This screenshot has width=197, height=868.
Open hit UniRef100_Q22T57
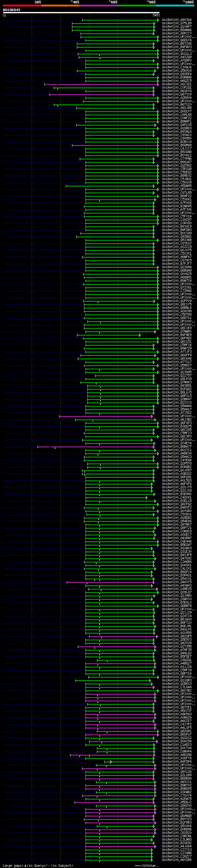coord(177,376)
